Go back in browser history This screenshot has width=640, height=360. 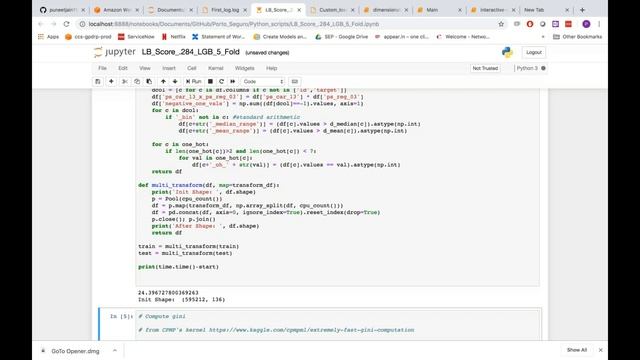point(40,24)
